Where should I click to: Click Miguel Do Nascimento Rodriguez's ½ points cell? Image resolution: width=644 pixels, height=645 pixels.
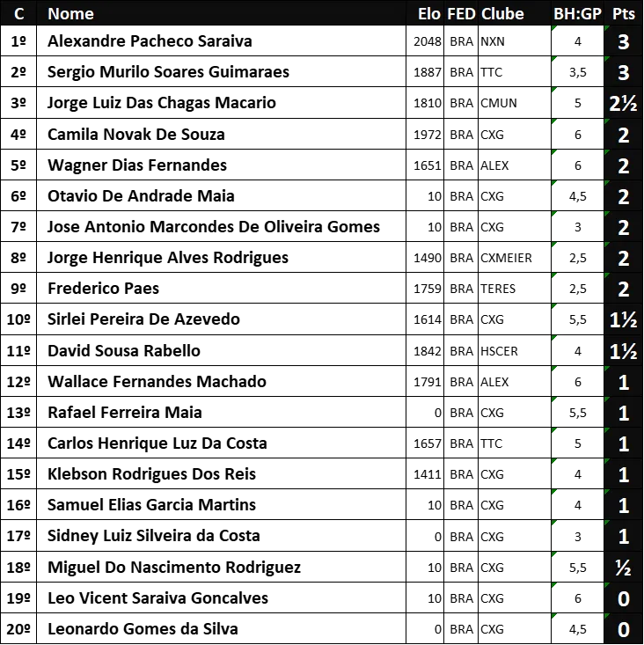coord(624,568)
